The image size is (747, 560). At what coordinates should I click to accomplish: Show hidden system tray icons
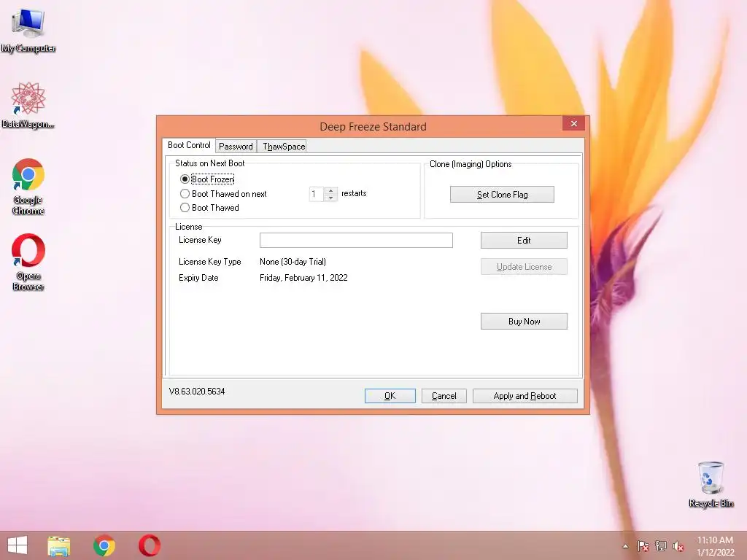625,546
